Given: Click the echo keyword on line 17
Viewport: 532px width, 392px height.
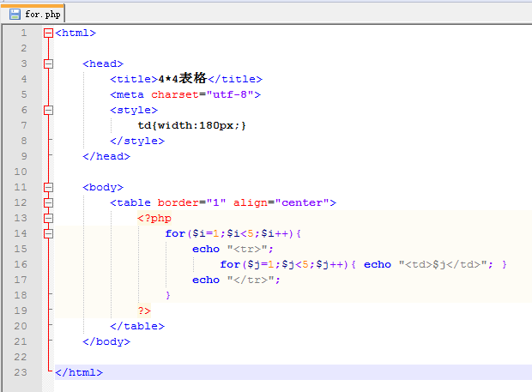Looking at the screenshot, I should tap(206, 280).
